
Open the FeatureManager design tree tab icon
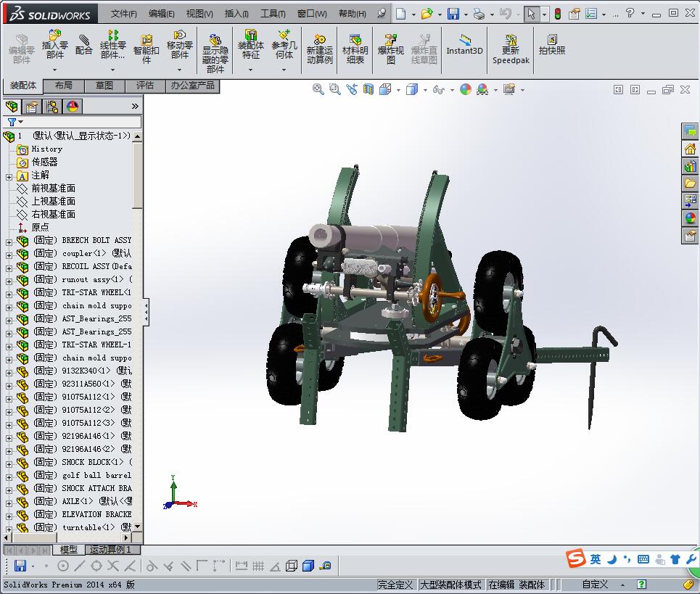(12, 106)
